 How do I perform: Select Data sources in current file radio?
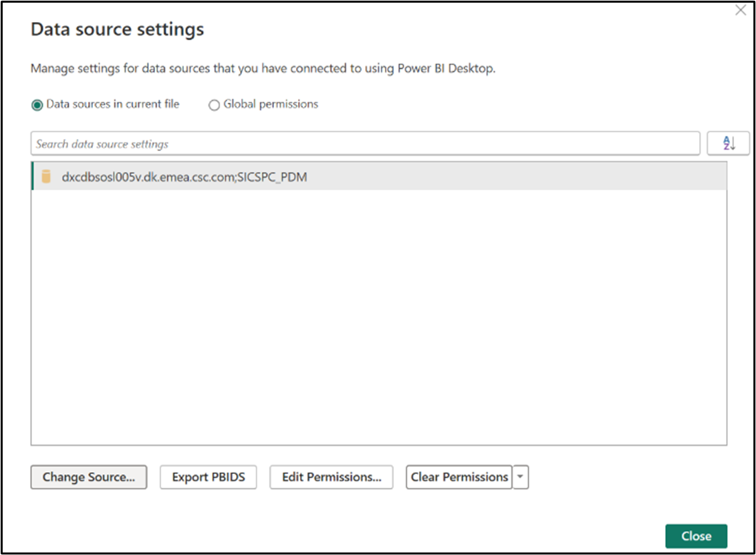pos(37,105)
